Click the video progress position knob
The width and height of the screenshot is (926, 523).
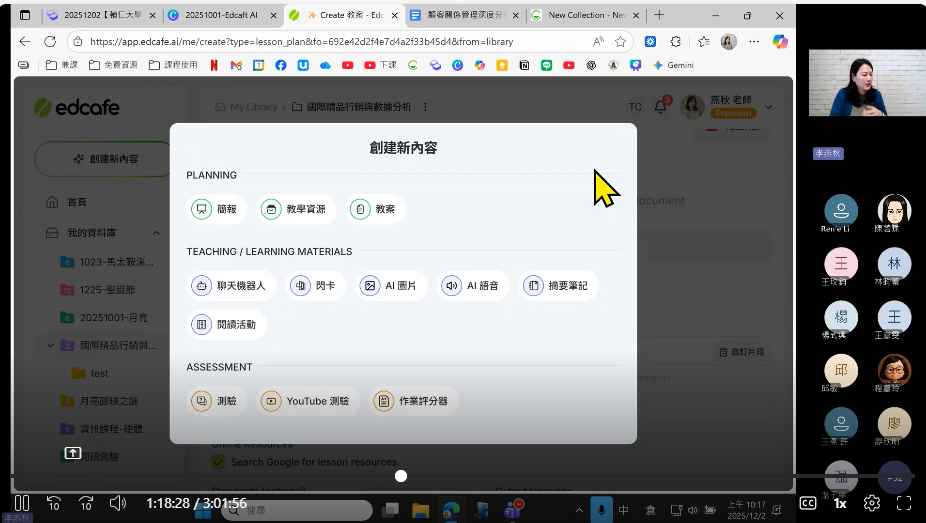pos(401,476)
